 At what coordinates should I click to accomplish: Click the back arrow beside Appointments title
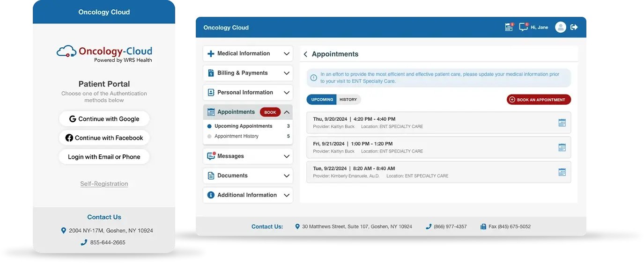click(x=305, y=54)
